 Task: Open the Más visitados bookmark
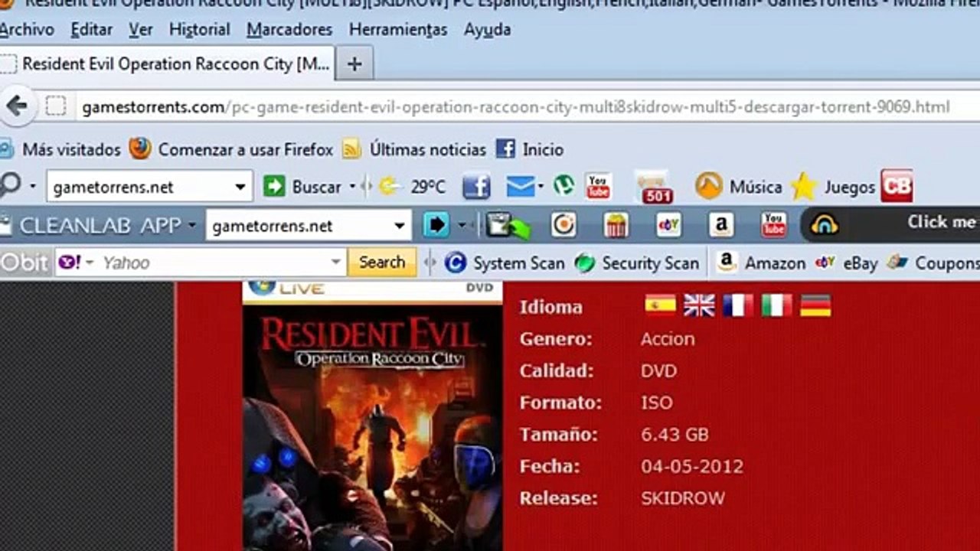(61, 149)
